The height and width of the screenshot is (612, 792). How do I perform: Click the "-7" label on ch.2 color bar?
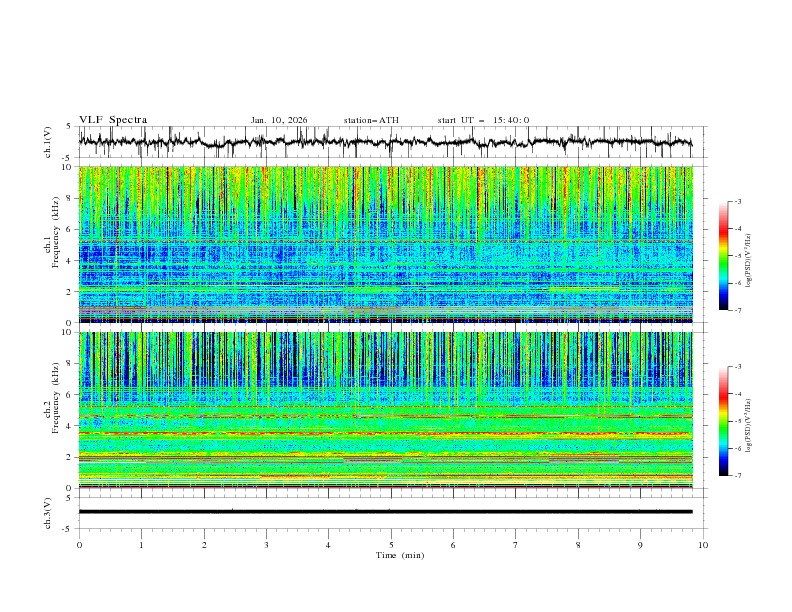click(x=738, y=476)
